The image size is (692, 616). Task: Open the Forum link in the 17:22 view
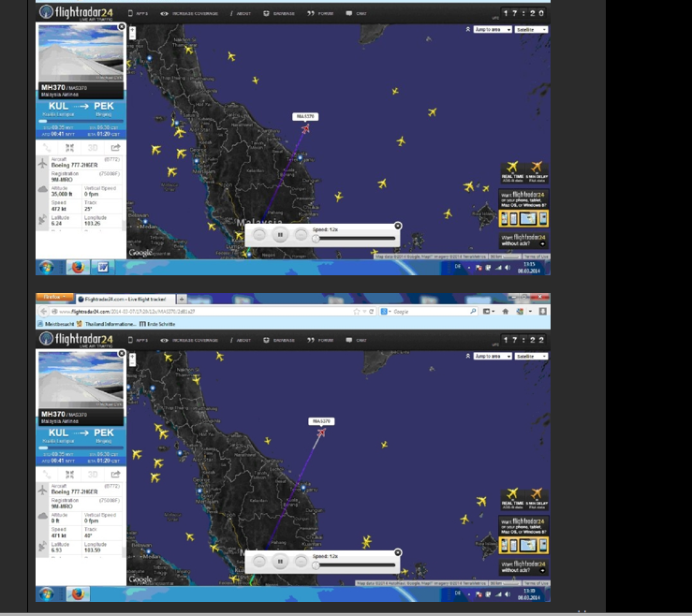(x=320, y=340)
